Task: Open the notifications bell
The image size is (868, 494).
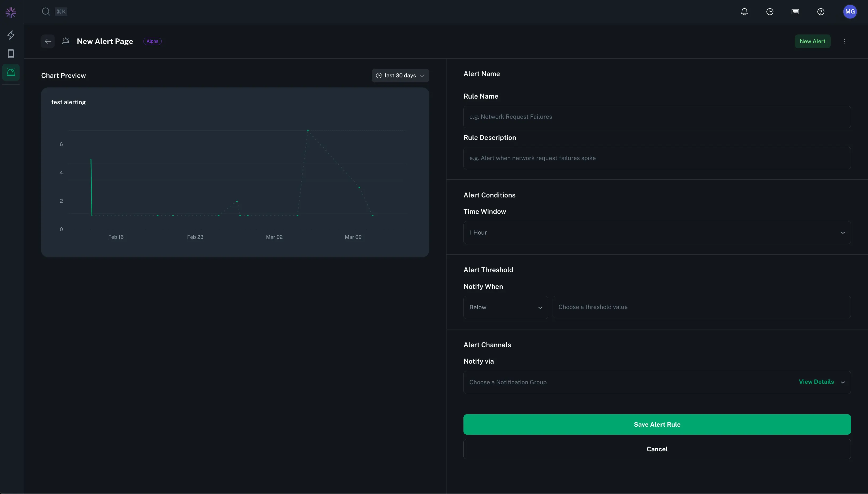Action: (744, 12)
